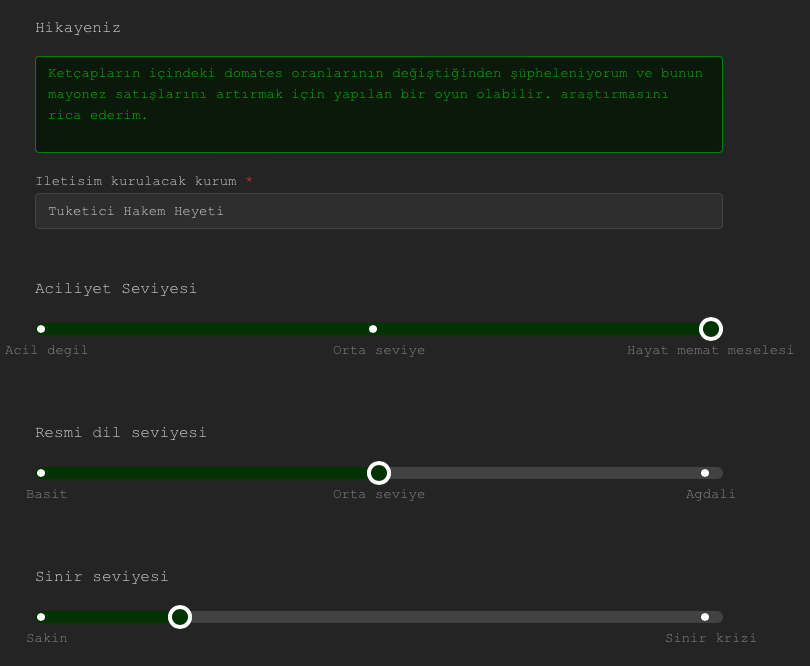The image size is (810, 666).
Task: Click the 'Iletisim kurulacak kurum' field label
Action: (136, 181)
